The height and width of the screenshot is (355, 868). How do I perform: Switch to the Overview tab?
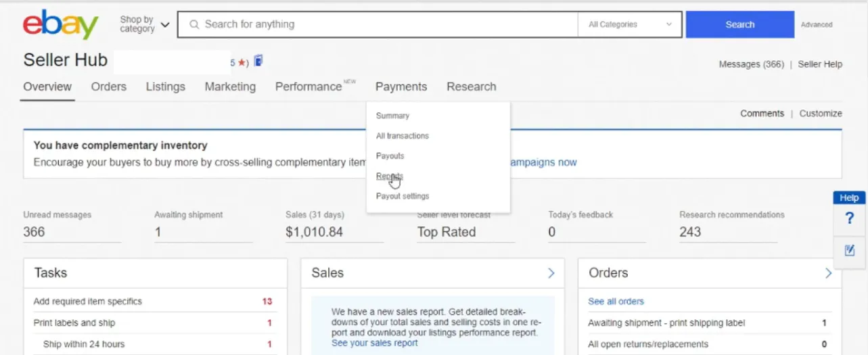(x=47, y=87)
